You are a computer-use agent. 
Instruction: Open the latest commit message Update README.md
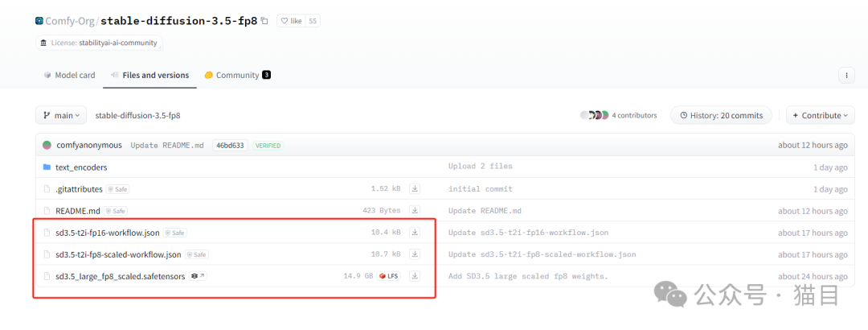tap(167, 146)
